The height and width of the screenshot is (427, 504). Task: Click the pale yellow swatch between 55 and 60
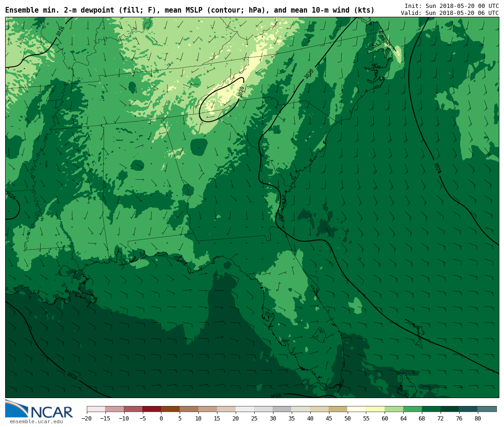point(375,409)
